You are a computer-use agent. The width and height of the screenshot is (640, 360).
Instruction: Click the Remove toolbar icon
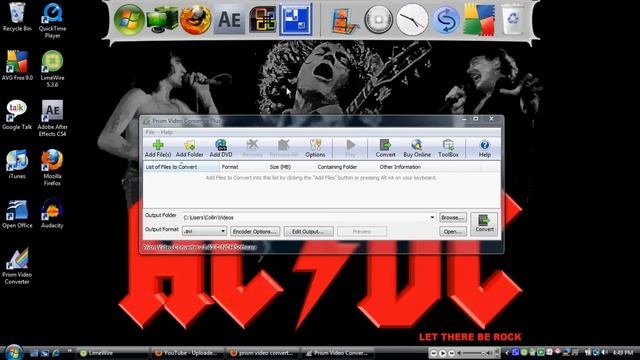252,148
